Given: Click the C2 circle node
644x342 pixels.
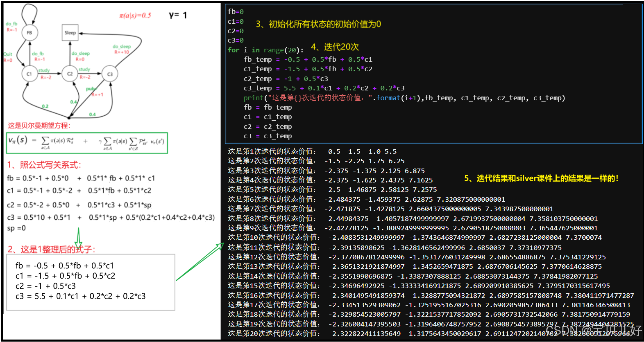Looking at the screenshot, I should [x=70, y=74].
